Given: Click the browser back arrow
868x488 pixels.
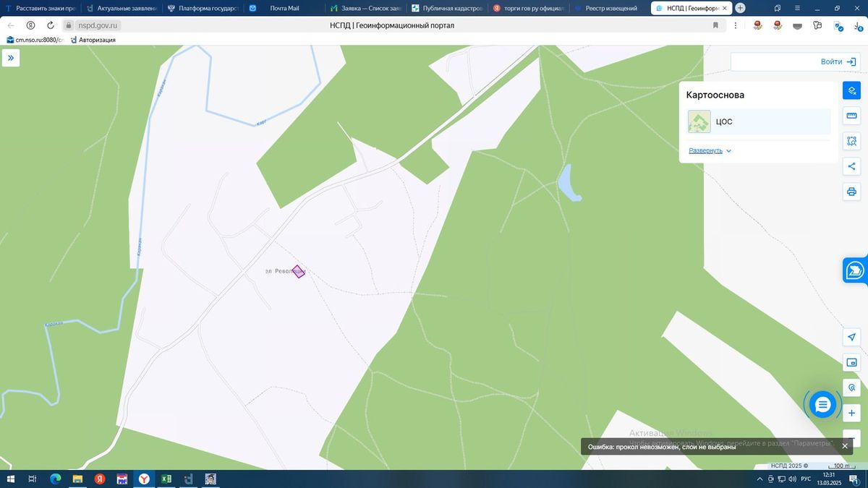Looking at the screenshot, I should click(10, 25).
